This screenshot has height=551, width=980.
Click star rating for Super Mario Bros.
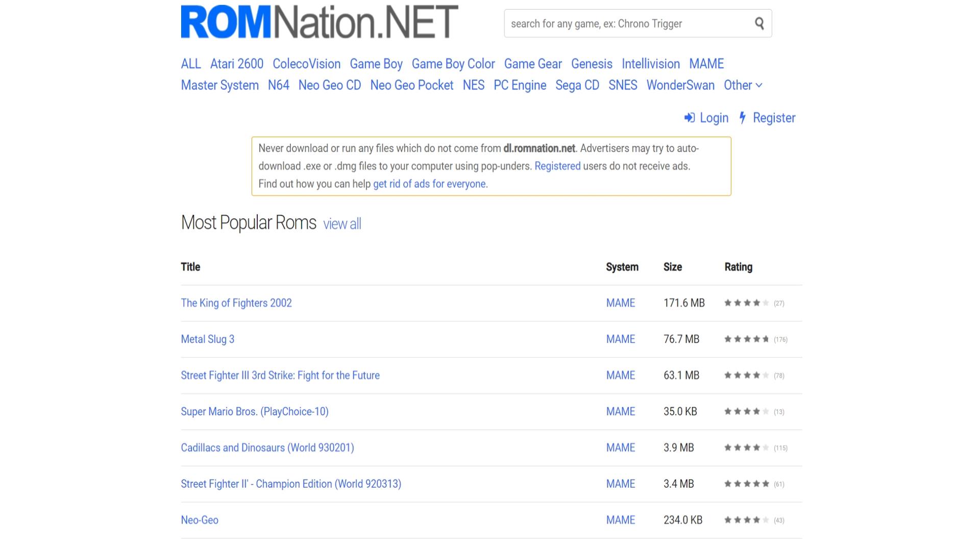click(x=747, y=412)
